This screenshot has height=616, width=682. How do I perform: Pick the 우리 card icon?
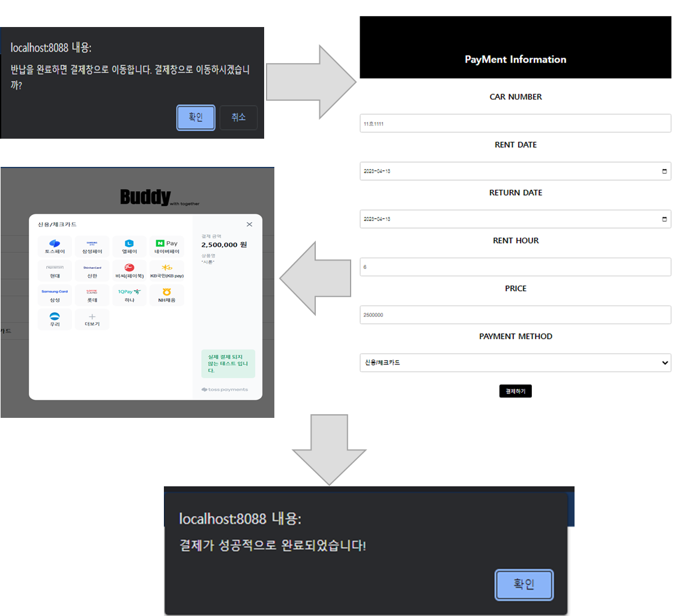click(x=55, y=319)
